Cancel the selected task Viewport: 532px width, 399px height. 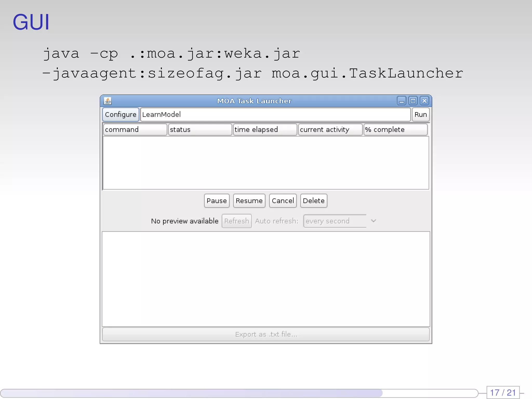coord(283,201)
